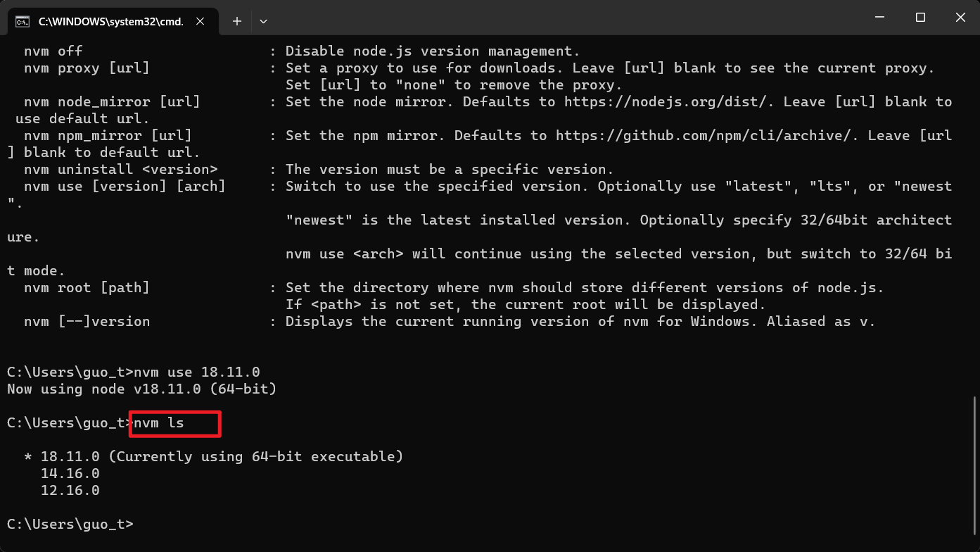Close the cmd terminal tab

(x=201, y=21)
